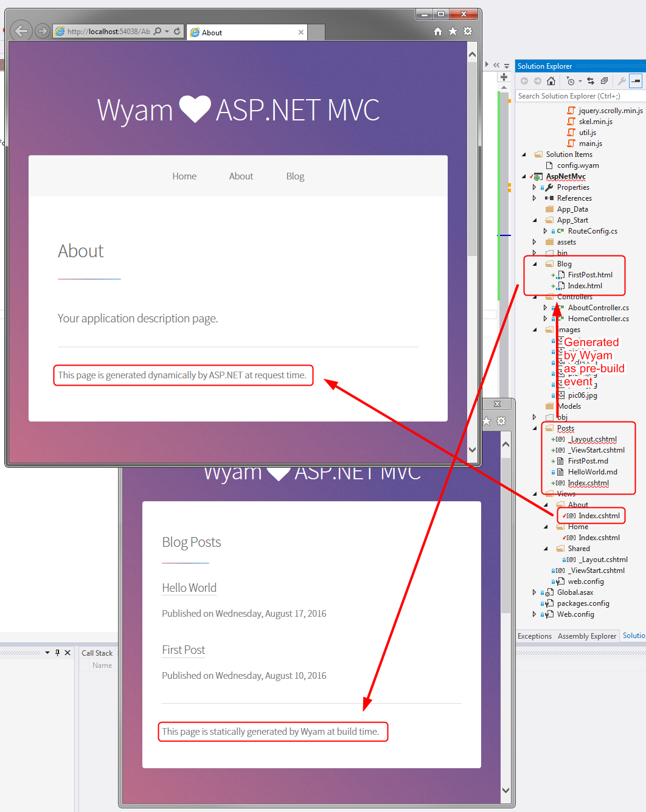This screenshot has width=646, height=812.
Task: Open Favorites star in the Blog browser window
Action: pyautogui.click(x=487, y=421)
